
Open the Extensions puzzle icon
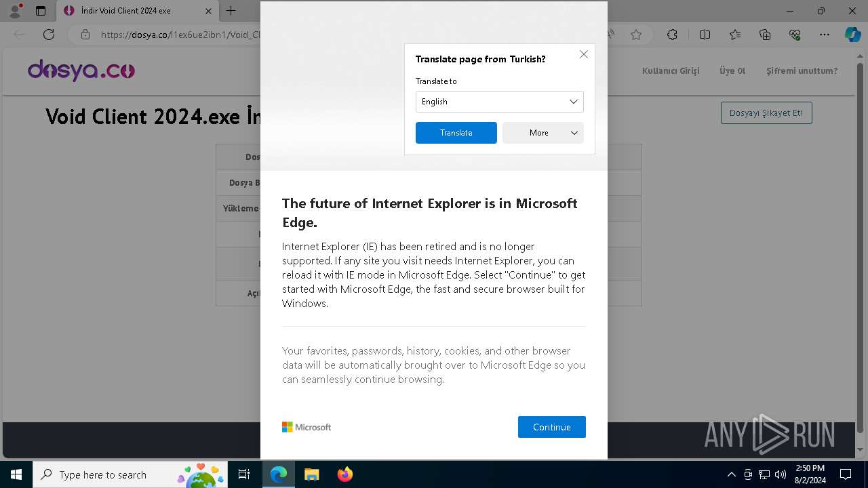(672, 35)
